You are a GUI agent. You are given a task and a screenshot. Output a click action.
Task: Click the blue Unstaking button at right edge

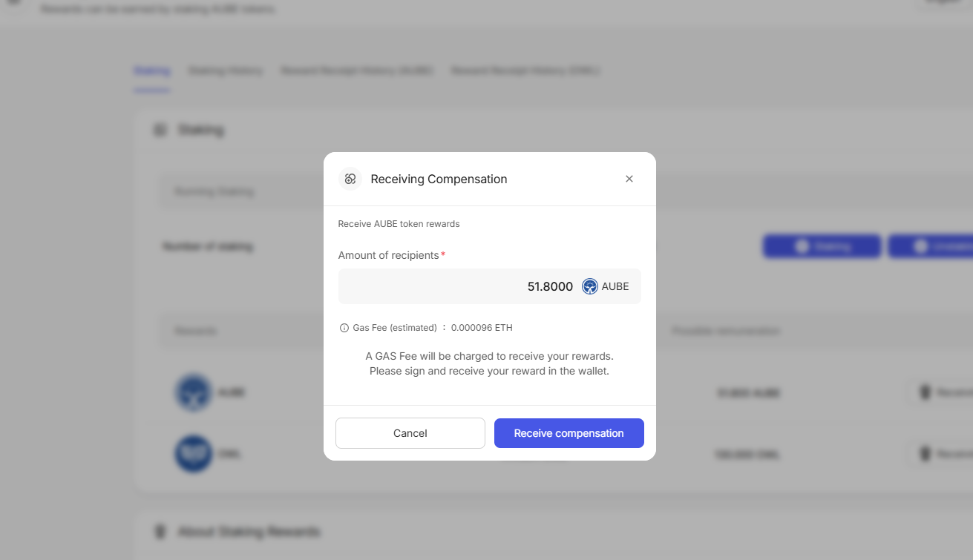pos(931,246)
